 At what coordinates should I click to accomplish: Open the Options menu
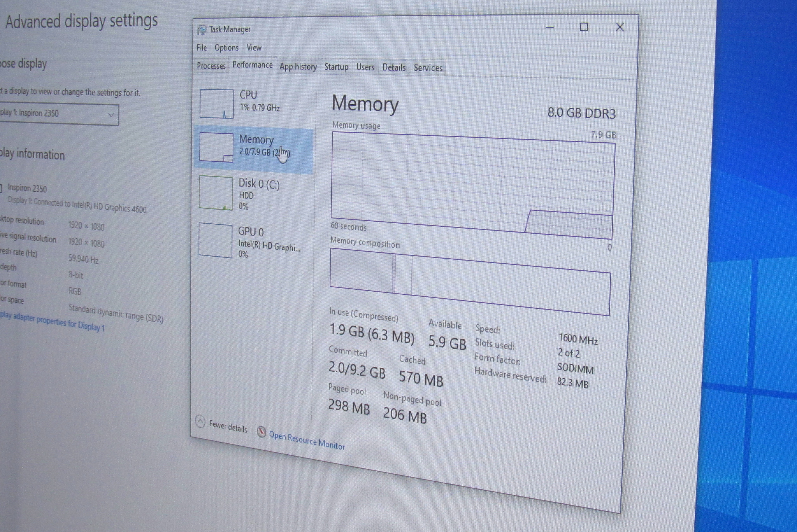click(x=226, y=48)
